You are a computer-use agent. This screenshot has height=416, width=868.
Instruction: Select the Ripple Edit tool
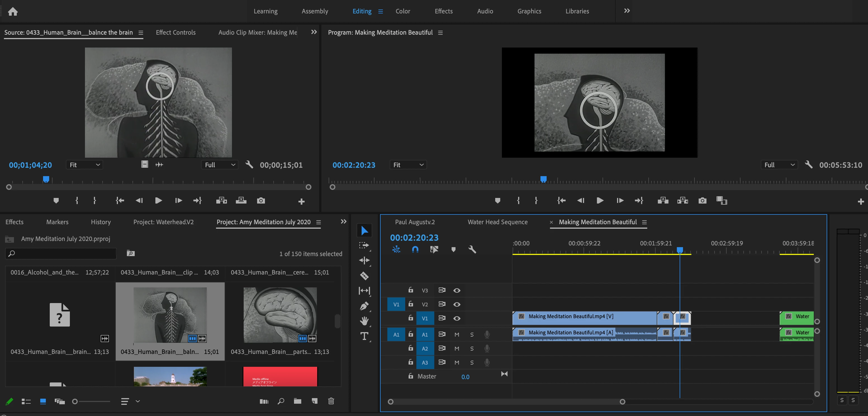[364, 260]
